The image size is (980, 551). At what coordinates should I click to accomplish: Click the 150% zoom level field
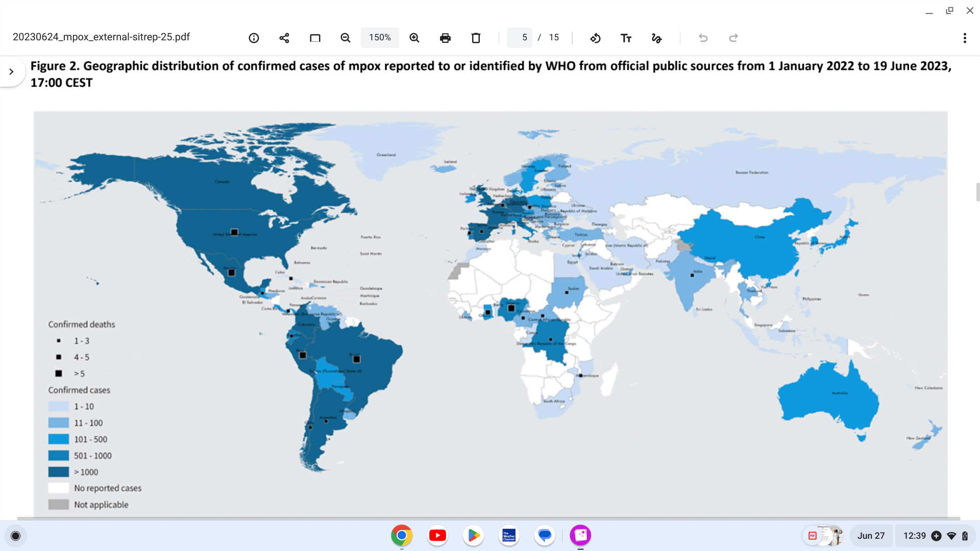(380, 38)
